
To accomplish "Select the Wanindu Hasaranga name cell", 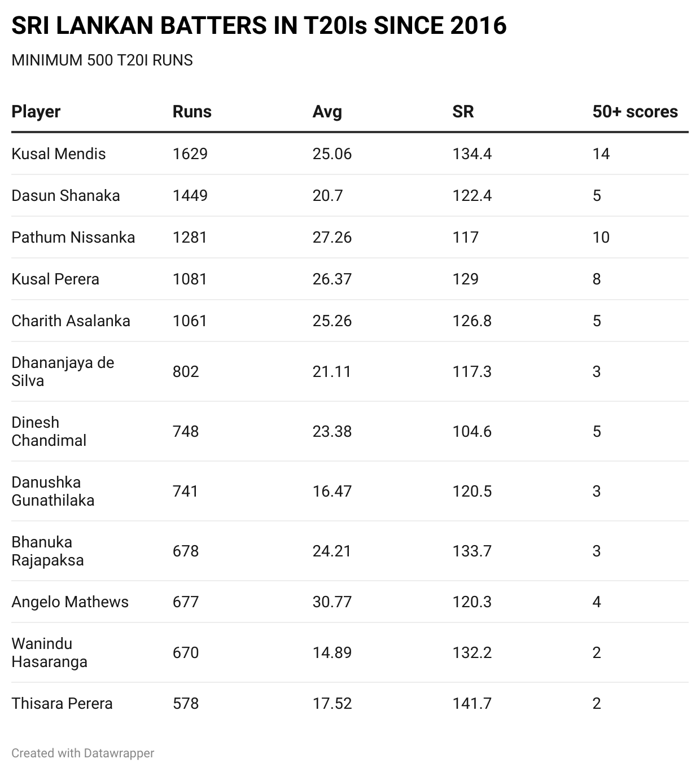I will [x=50, y=653].
